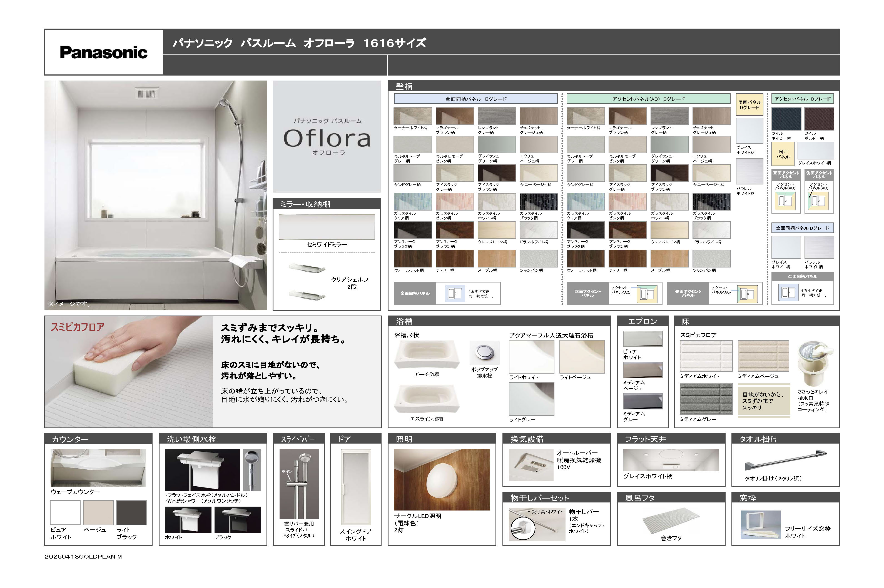Open the main bathroom image photo
This screenshot has height=588, width=884.
[155, 195]
